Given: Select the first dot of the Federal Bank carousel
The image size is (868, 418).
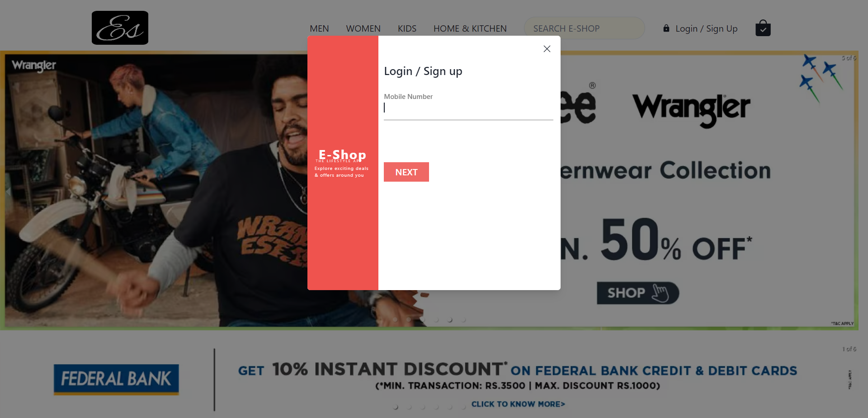Looking at the screenshot, I should click(x=396, y=407).
